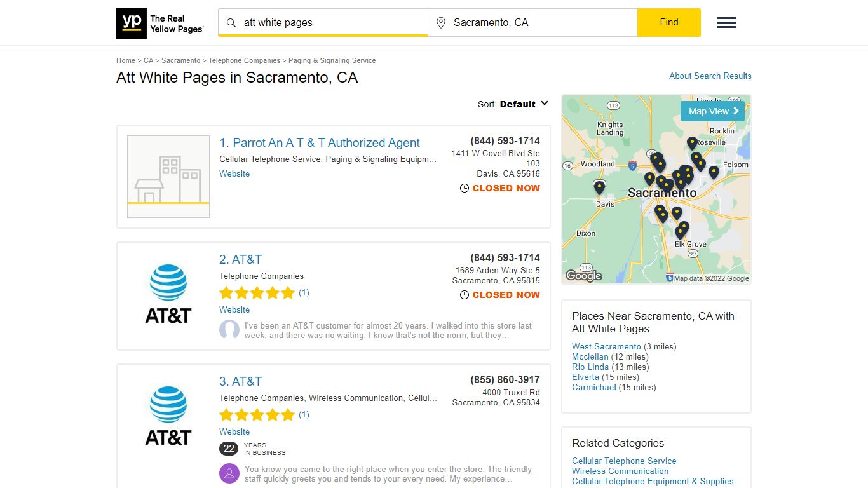Screen dimensions: 868x488
Task: Go to Paging & Signaling Service breadcrumb
Action: pos(332,60)
